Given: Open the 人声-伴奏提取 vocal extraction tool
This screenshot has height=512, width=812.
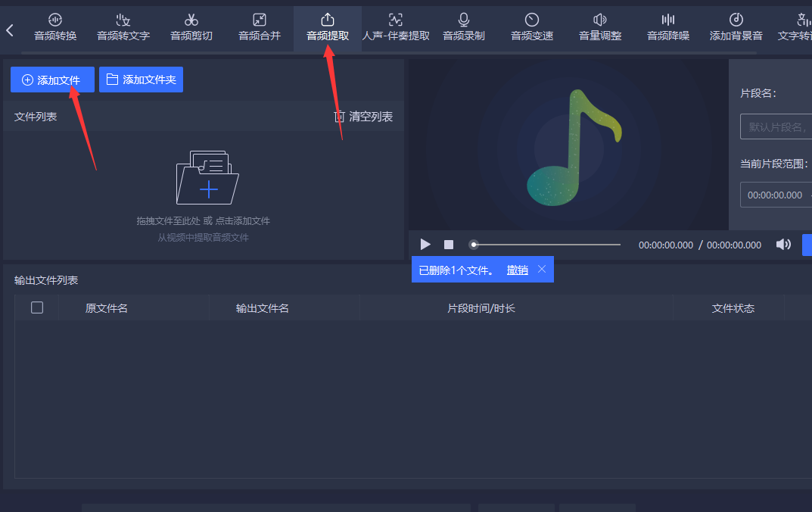Looking at the screenshot, I should pyautogui.click(x=396, y=27).
